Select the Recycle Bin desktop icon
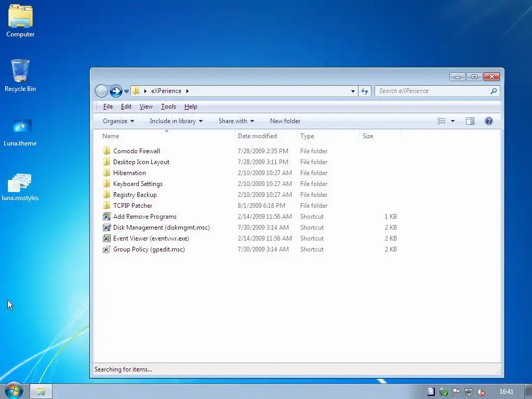This screenshot has width=532, height=399. pyautogui.click(x=20, y=75)
